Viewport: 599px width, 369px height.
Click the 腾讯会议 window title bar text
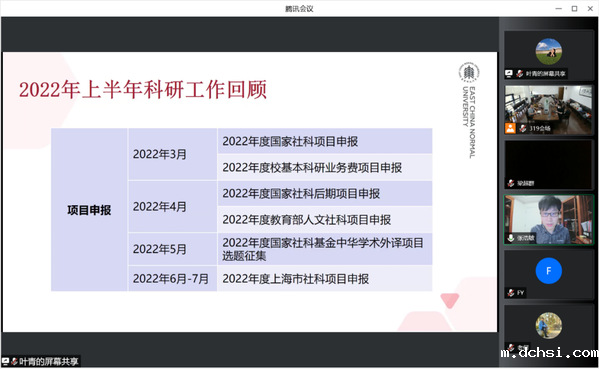click(x=299, y=8)
